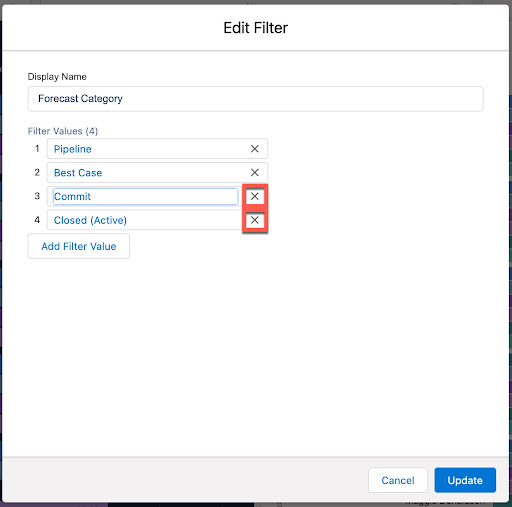Select the Pipeline filter value field
The height and width of the screenshot is (507, 512).
click(x=148, y=149)
